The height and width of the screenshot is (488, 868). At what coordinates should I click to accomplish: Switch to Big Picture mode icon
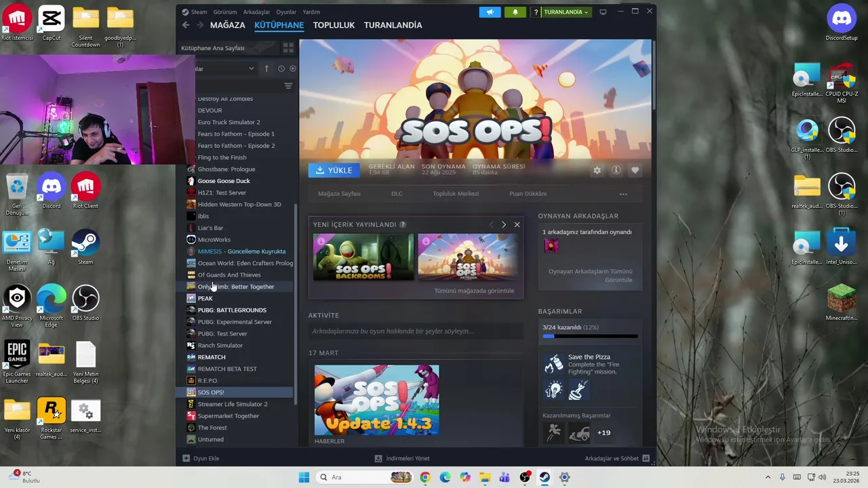[603, 12]
